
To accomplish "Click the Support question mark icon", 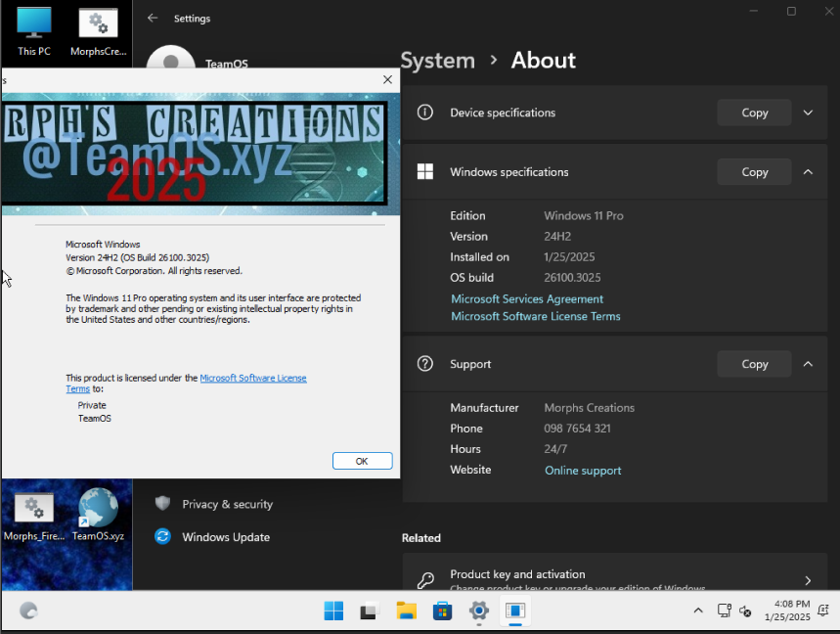I will 425,364.
